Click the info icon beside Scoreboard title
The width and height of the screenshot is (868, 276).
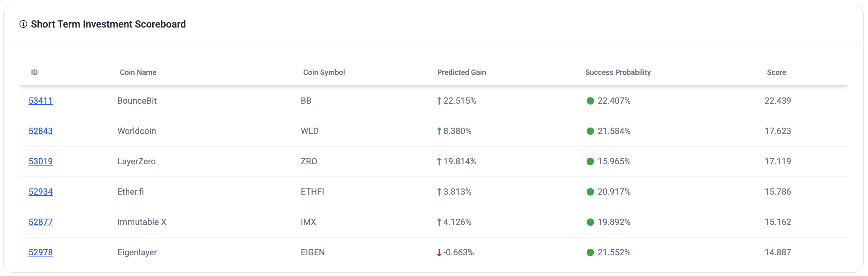click(x=23, y=24)
